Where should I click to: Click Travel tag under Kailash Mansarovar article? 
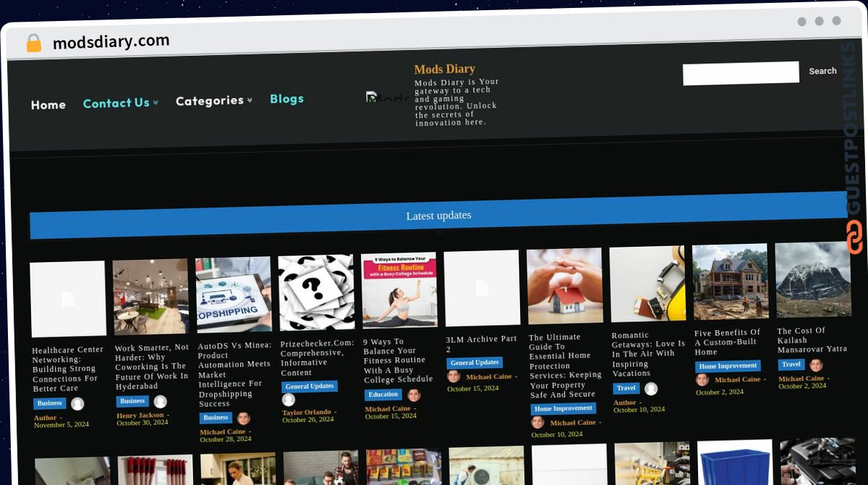click(x=792, y=365)
